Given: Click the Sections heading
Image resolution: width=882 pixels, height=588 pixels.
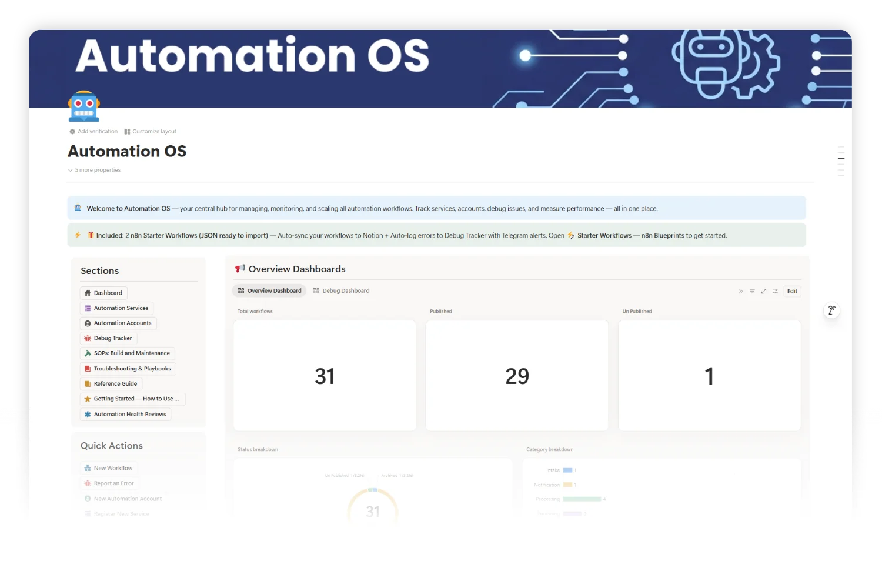Looking at the screenshot, I should pyautogui.click(x=99, y=271).
